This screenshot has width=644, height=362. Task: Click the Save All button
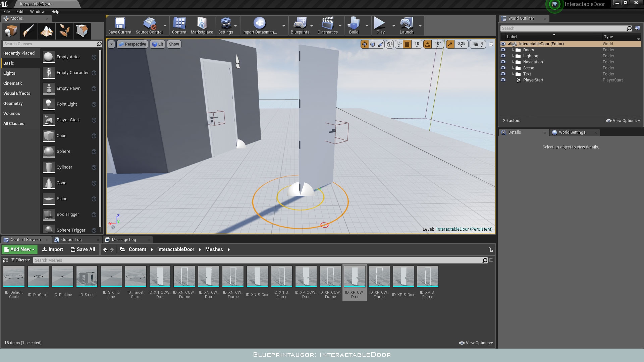(83, 249)
